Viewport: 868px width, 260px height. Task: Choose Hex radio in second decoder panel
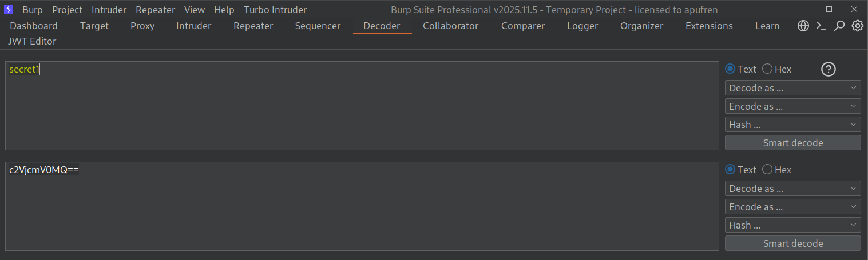[x=768, y=170]
